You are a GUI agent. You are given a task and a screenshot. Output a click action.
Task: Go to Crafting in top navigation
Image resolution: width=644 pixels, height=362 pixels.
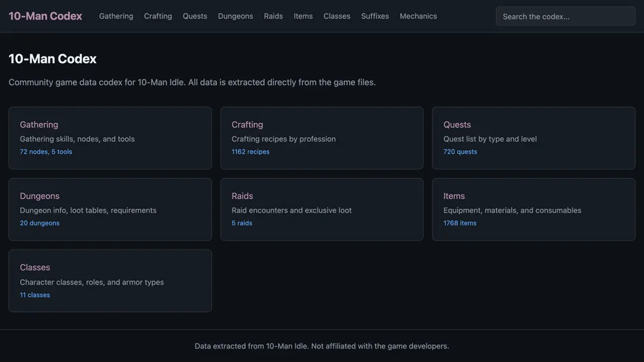click(x=157, y=16)
